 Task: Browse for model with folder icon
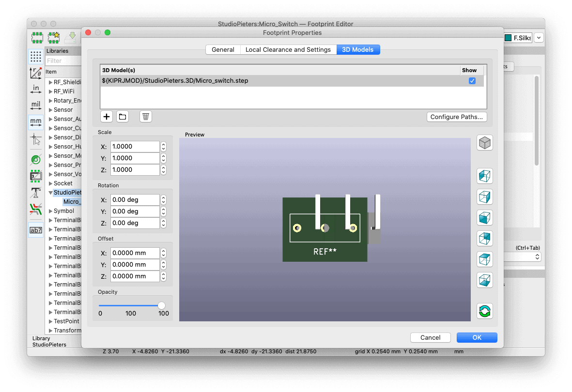123,117
